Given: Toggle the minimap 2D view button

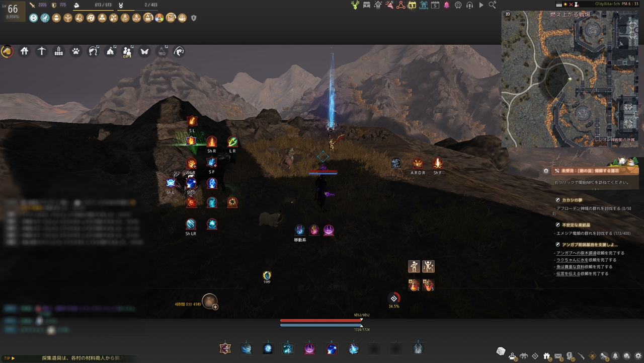Looking at the screenshot, I should point(507,14).
